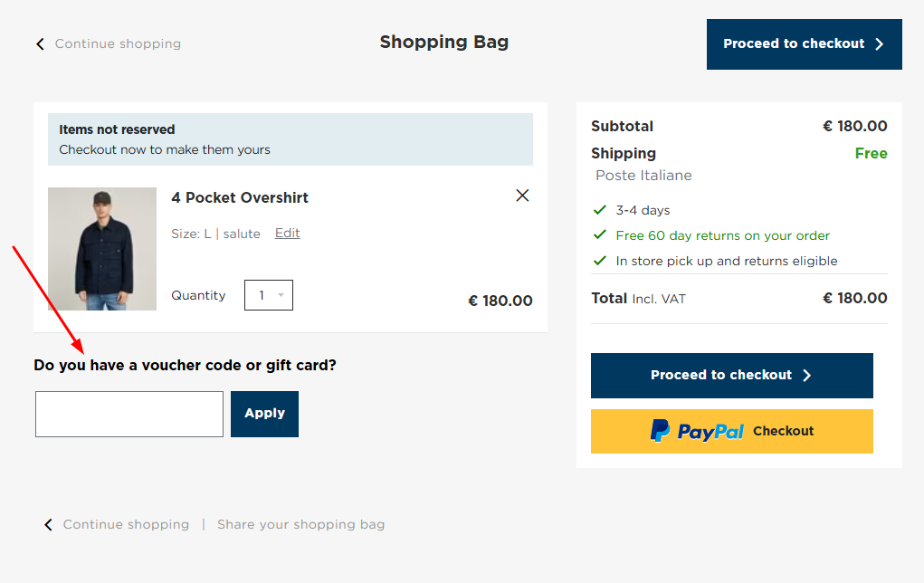Image resolution: width=924 pixels, height=583 pixels.
Task: Start PayPal Checkout from the sidebar
Action: 731,431
